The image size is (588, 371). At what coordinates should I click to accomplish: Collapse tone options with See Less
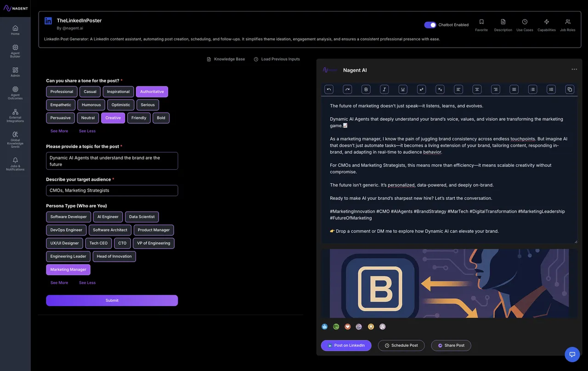[87, 131]
